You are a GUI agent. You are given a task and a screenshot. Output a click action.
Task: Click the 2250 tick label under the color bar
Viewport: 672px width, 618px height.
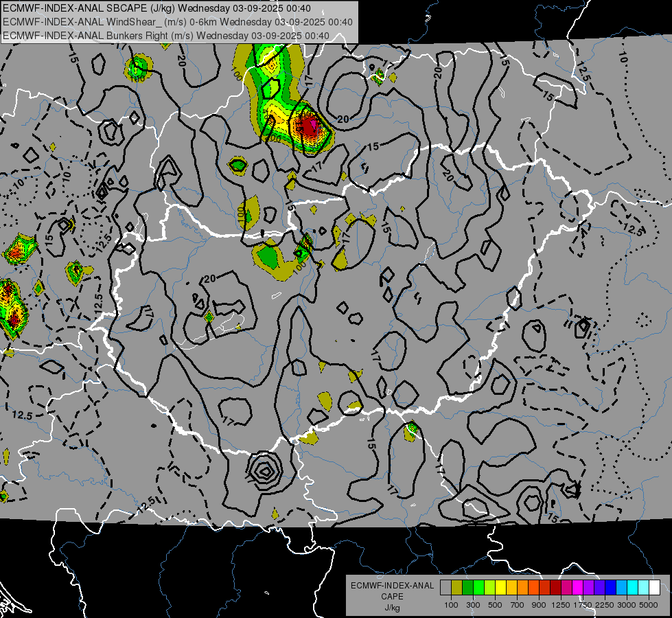[x=605, y=605]
